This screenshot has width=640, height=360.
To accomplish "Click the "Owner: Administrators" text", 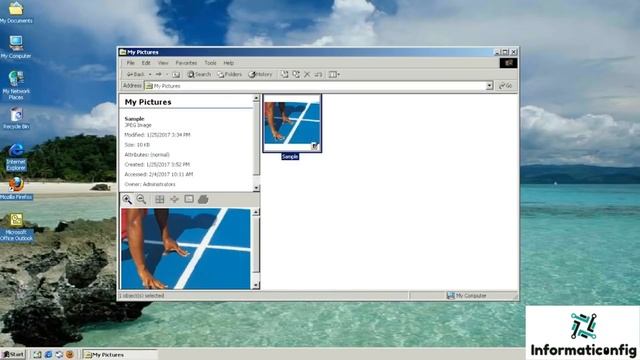I will [x=150, y=184].
